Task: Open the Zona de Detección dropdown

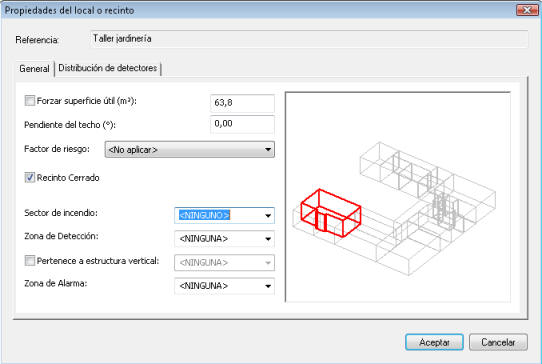Action: tap(224, 239)
